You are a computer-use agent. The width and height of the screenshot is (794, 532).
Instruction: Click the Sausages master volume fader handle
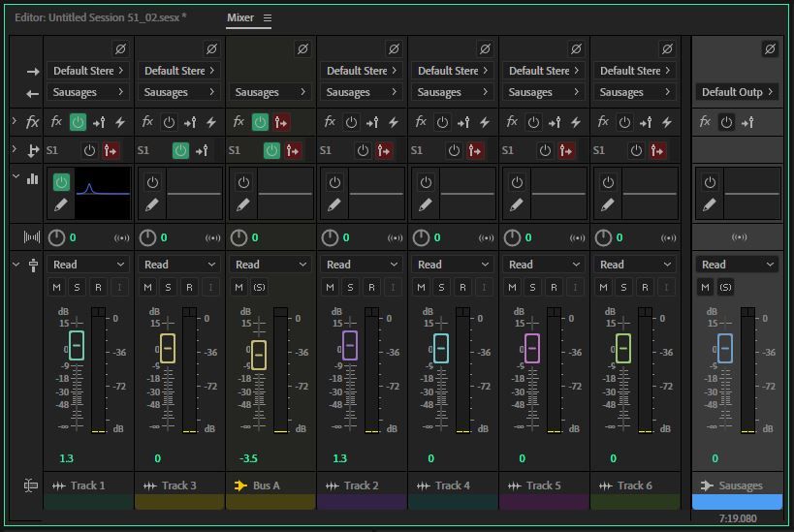725,348
